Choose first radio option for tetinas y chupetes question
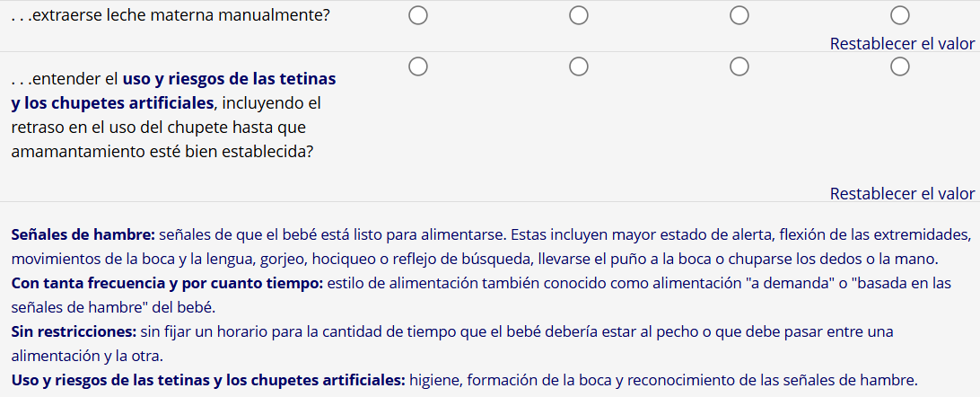This screenshot has height=397, width=980. coord(417,67)
